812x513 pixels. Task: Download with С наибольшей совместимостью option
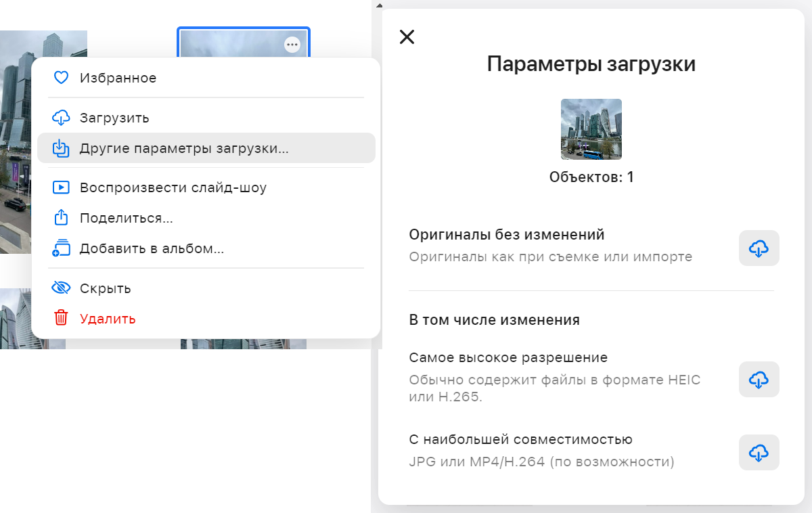[759, 452]
